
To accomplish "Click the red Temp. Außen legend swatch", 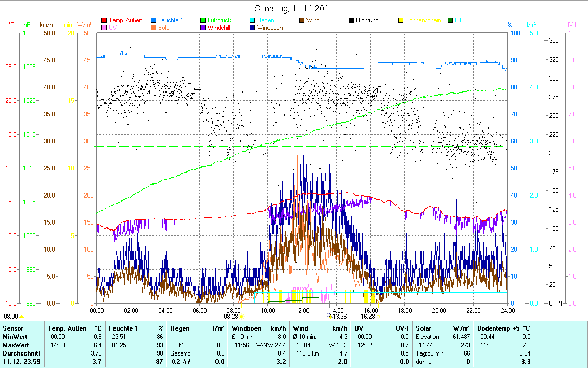I will (105, 21).
